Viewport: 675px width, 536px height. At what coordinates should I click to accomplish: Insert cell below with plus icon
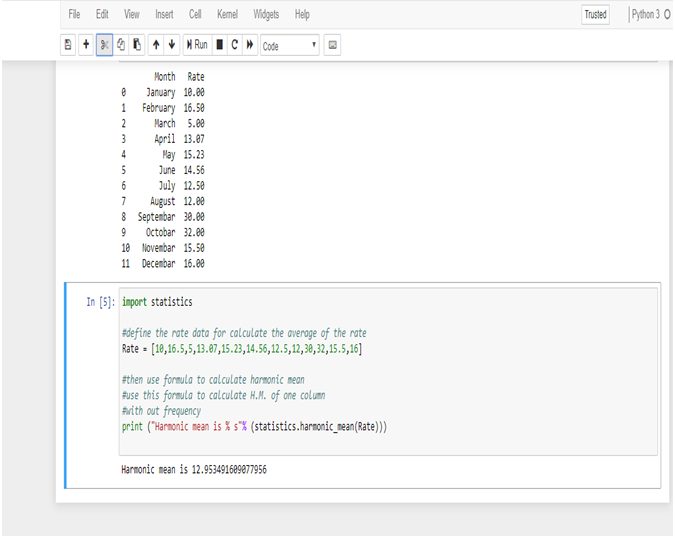click(x=86, y=45)
